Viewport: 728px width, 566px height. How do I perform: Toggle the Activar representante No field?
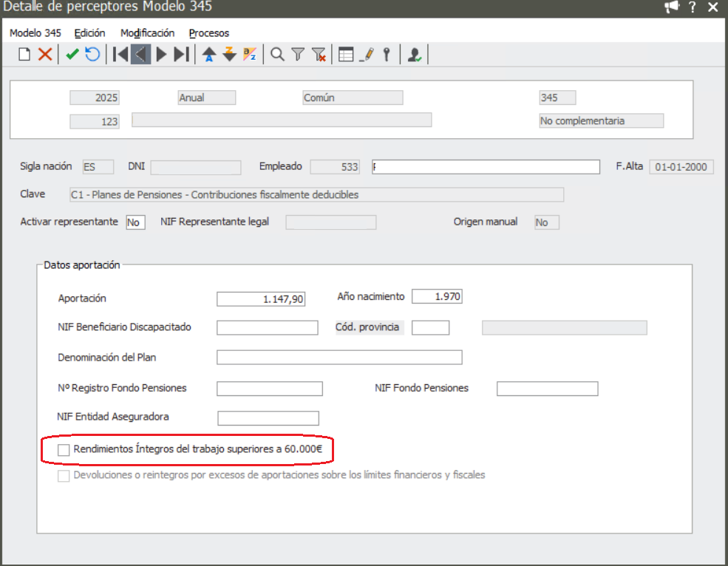coord(135,222)
